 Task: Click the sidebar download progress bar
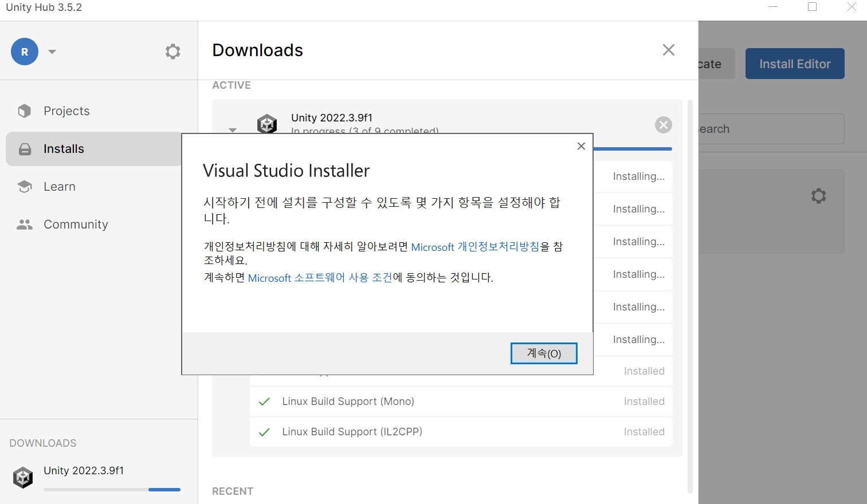pyautogui.click(x=112, y=490)
